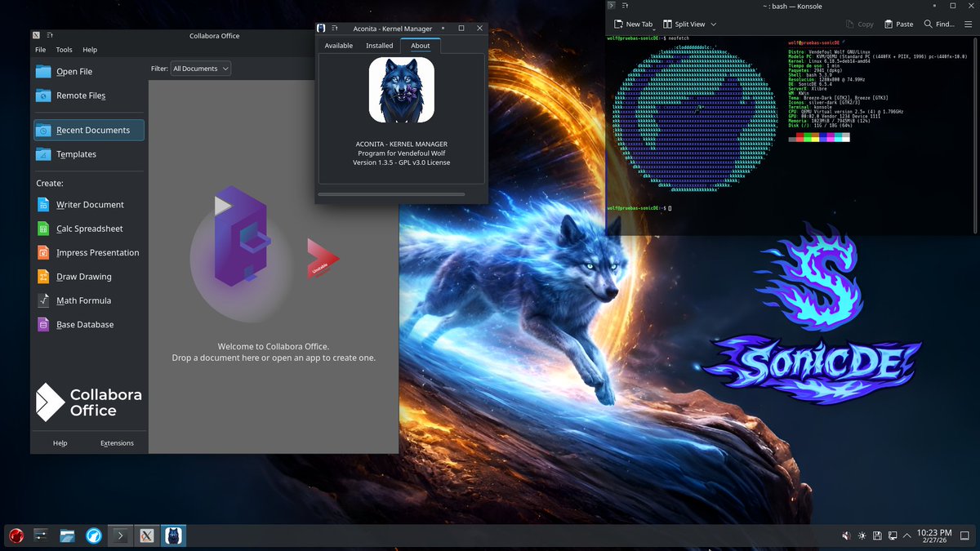
Task: Toggle pin icon in Konsole title bar
Action: (x=625, y=7)
